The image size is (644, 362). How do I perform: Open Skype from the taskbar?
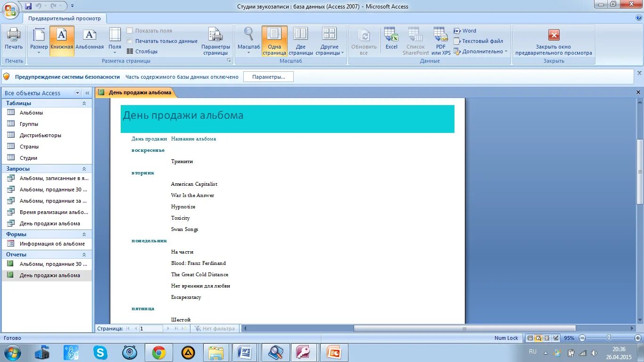click(x=100, y=353)
